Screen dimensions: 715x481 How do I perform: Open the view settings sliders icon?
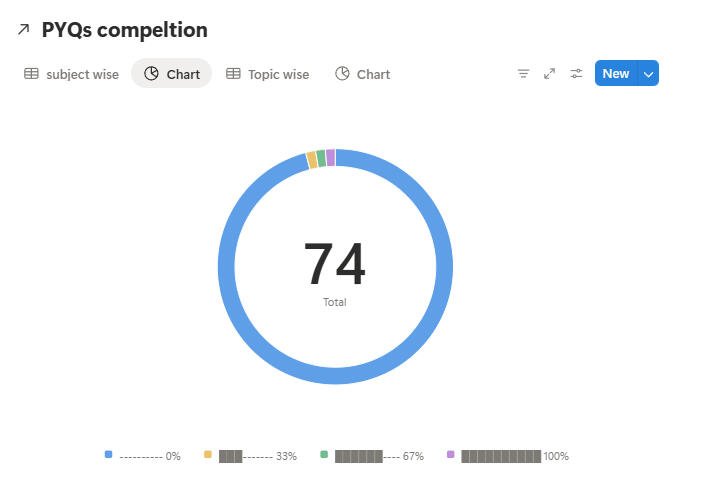point(576,74)
